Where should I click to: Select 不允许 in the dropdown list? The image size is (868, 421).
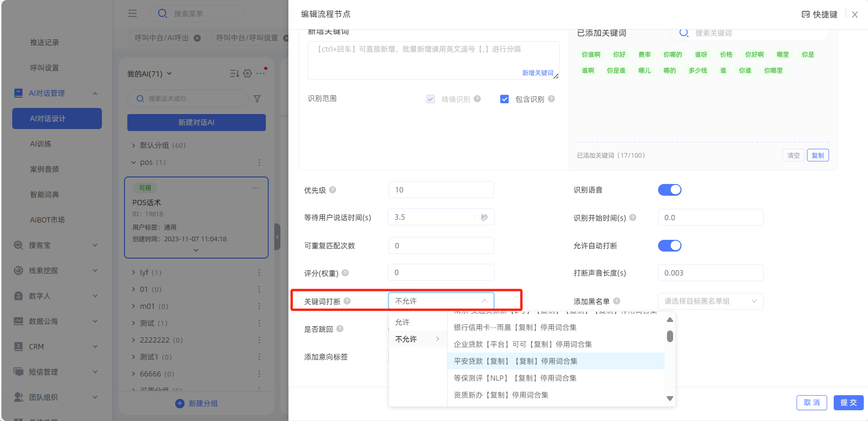[418, 339]
